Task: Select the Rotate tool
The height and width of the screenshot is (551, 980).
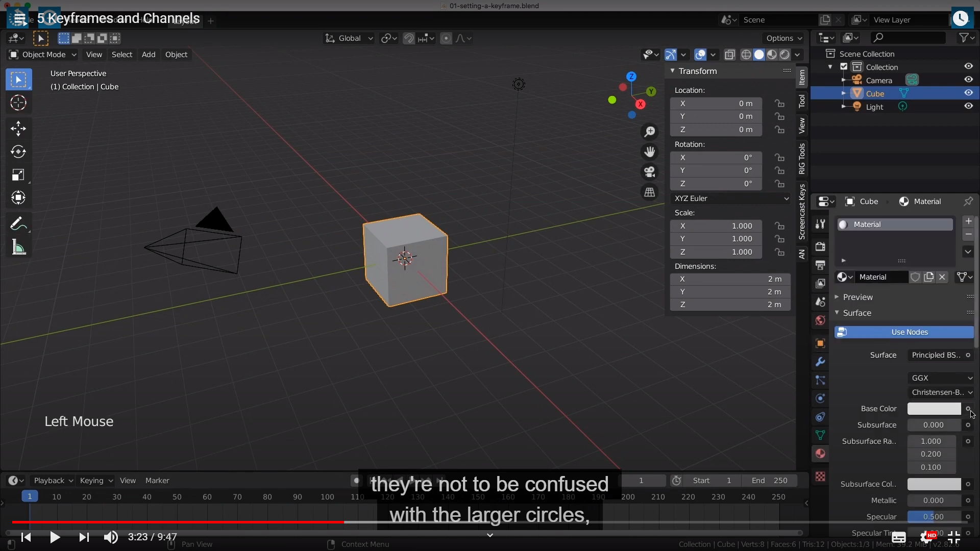Action: pos(18,152)
